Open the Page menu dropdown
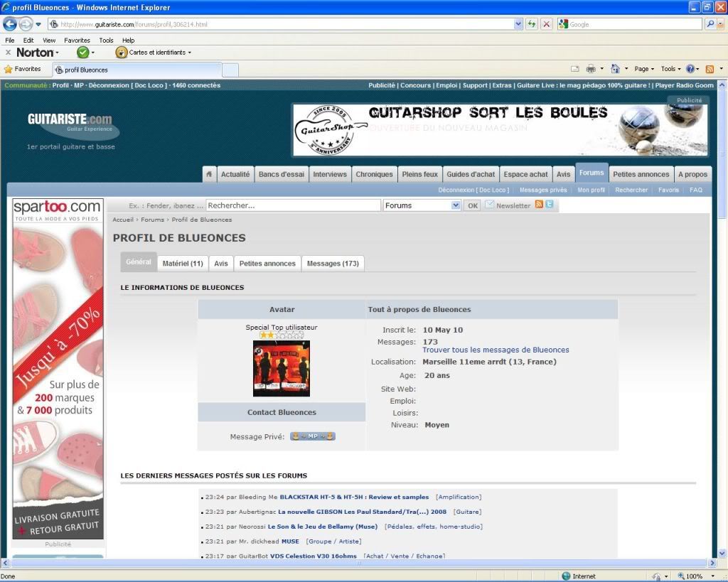728x582 pixels. pyautogui.click(x=645, y=69)
